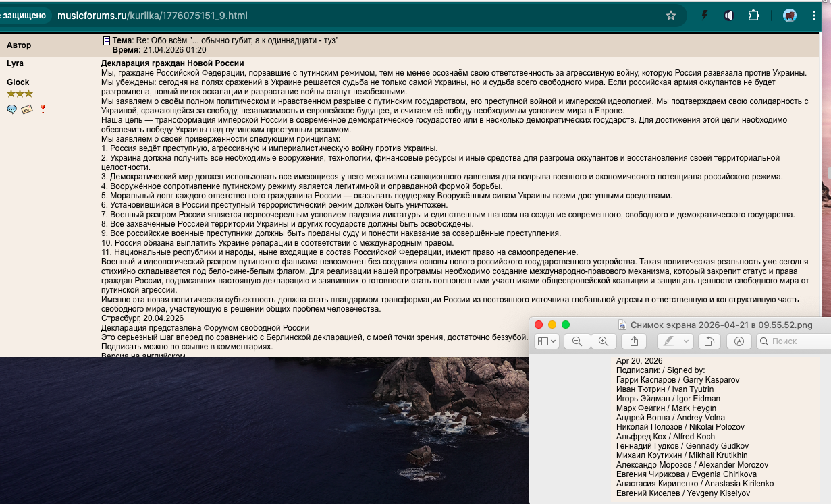The width and height of the screenshot is (831, 504).
Task: Zoom in on the screenshot in Preview
Action: point(604,341)
